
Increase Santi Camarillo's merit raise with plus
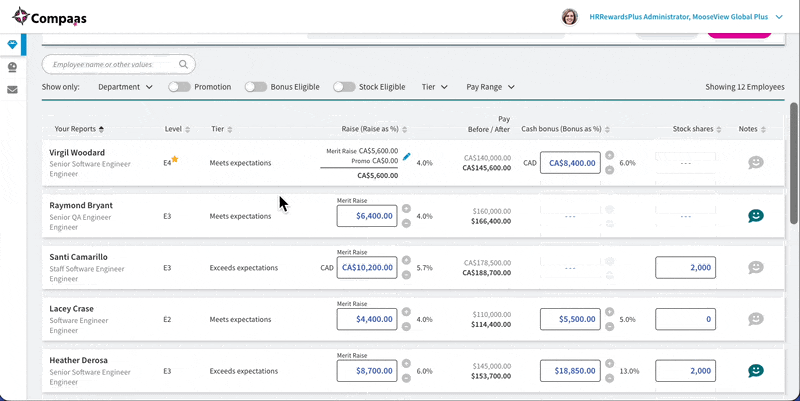tap(406, 260)
